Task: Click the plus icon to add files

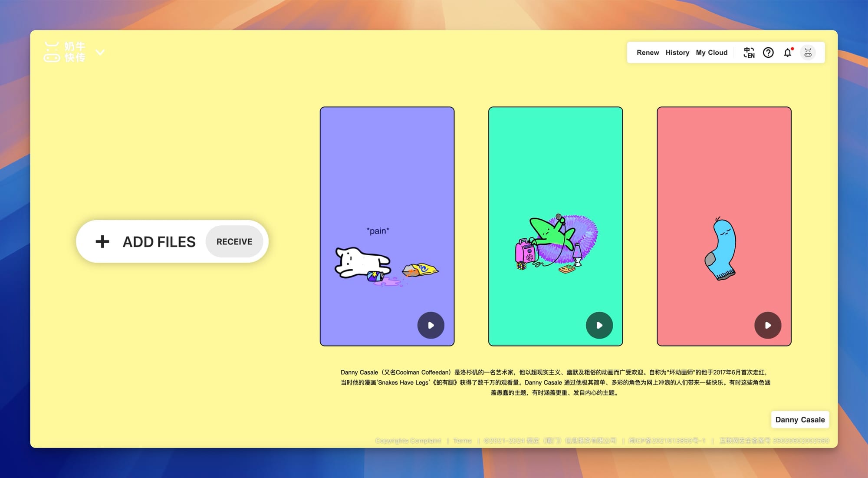Action: 102,241
